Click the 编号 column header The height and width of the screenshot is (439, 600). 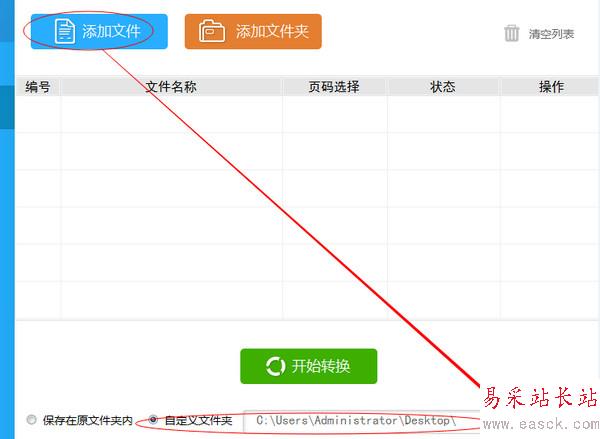pos(38,87)
